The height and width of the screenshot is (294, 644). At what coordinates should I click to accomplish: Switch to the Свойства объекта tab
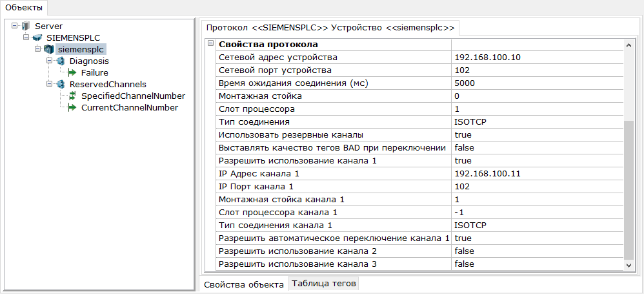pos(244,284)
